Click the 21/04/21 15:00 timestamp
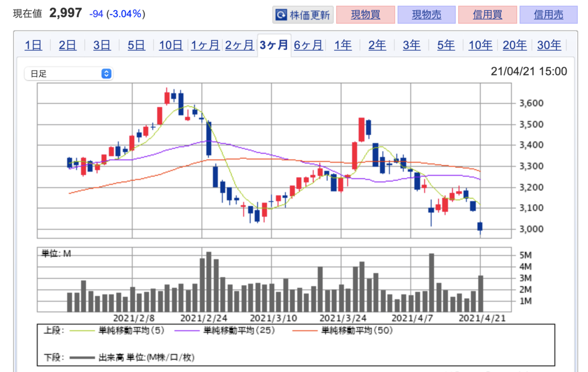Viewport: 588px width, 372px height. point(529,71)
